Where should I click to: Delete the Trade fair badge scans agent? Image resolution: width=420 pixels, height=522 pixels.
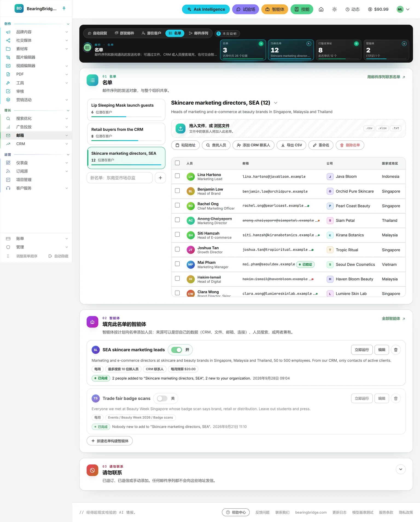[x=396, y=398]
